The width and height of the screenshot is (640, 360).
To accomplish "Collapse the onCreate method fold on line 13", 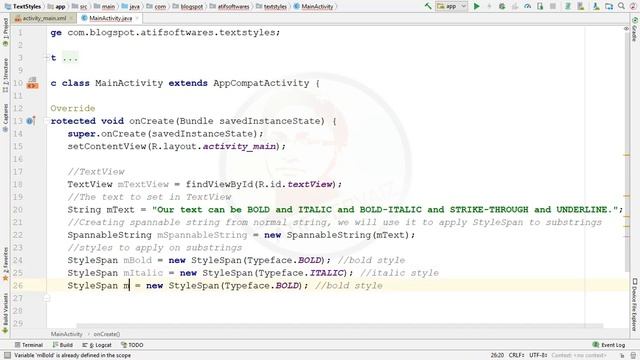I will tap(47, 121).
